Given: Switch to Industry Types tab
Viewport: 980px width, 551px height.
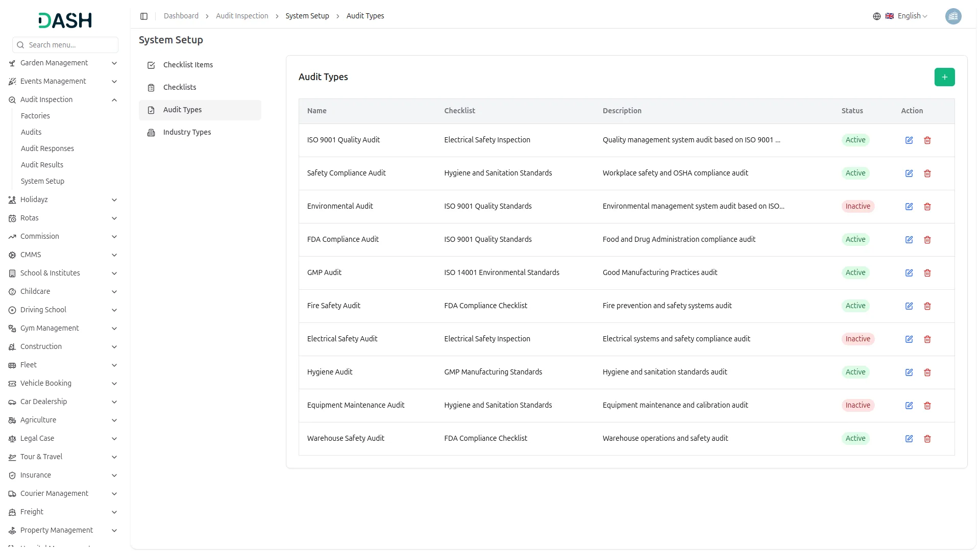Looking at the screenshot, I should click(x=187, y=132).
